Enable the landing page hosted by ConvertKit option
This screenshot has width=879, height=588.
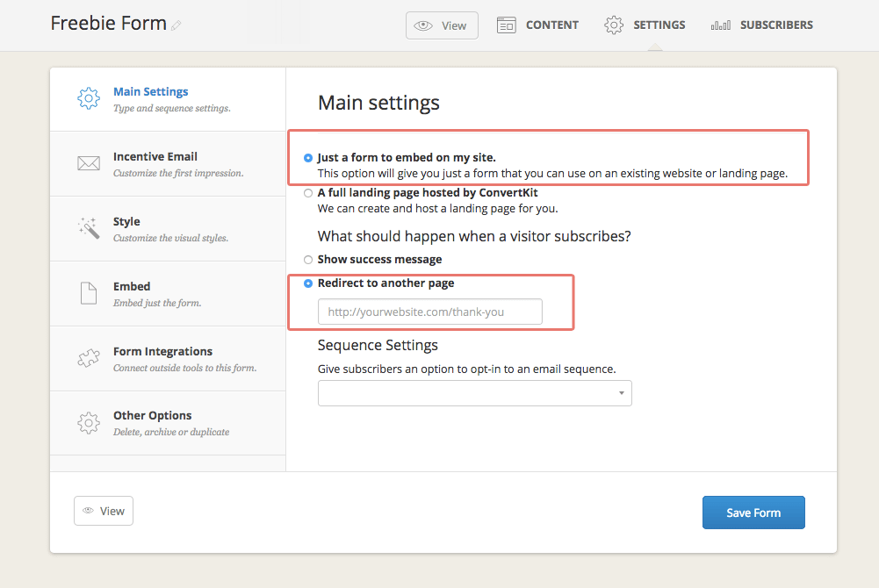click(308, 192)
